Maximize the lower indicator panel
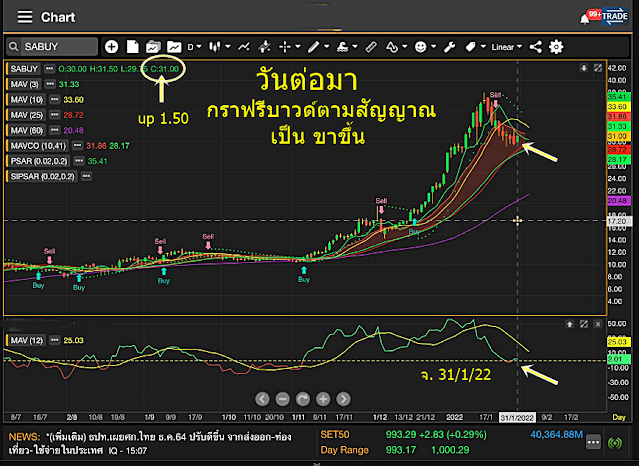The image size is (639, 466). click(x=584, y=324)
